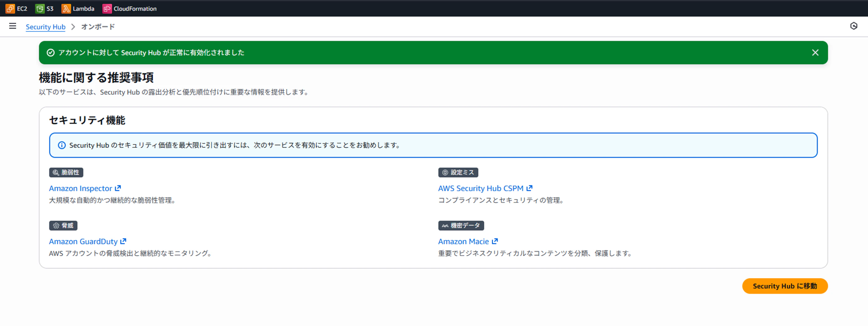Click the 設定ミス category badge label
The height and width of the screenshot is (326, 868).
pos(462,173)
